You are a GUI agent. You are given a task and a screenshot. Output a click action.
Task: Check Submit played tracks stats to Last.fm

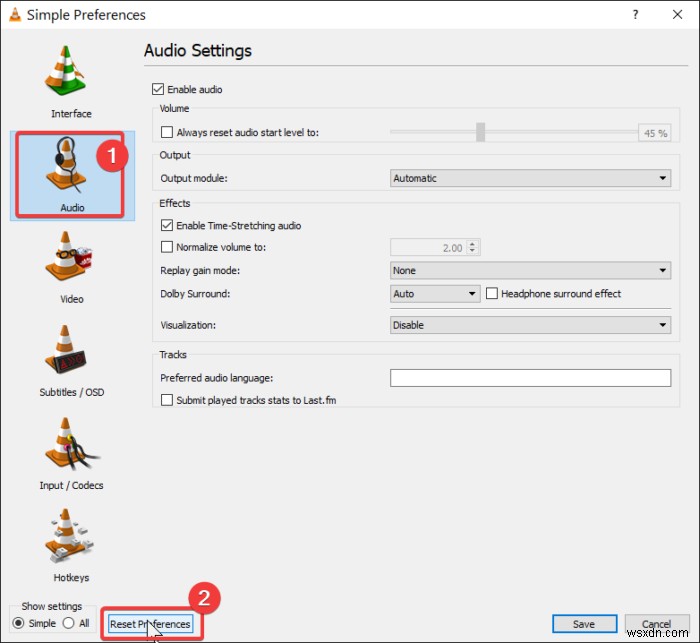(x=167, y=400)
